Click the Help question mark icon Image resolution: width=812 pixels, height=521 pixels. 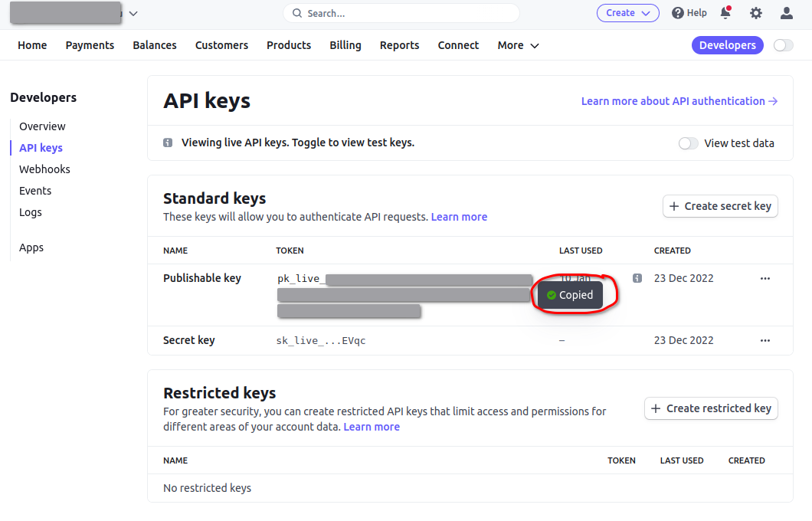click(678, 13)
